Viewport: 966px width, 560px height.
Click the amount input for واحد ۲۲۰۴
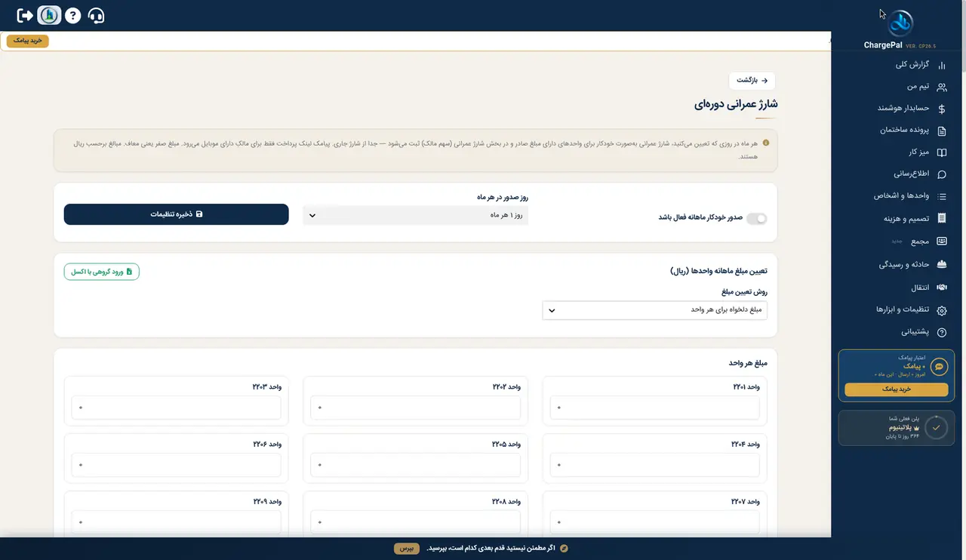tap(654, 466)
